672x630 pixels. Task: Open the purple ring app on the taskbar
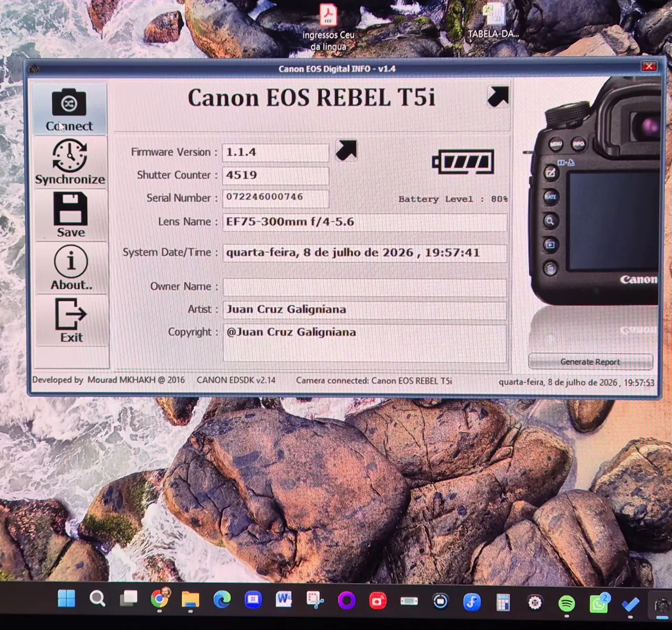(346, 600)
